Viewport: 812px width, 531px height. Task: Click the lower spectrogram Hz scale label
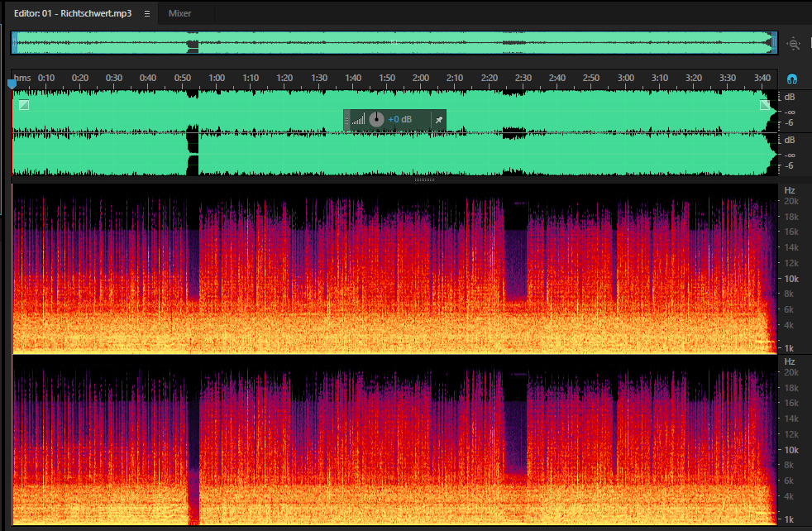789,361
